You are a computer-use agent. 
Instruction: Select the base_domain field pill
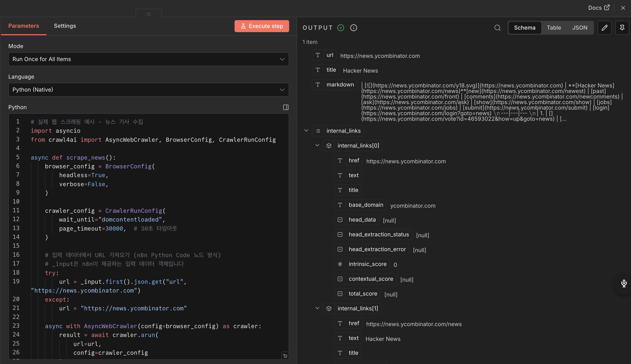point(360,205)
